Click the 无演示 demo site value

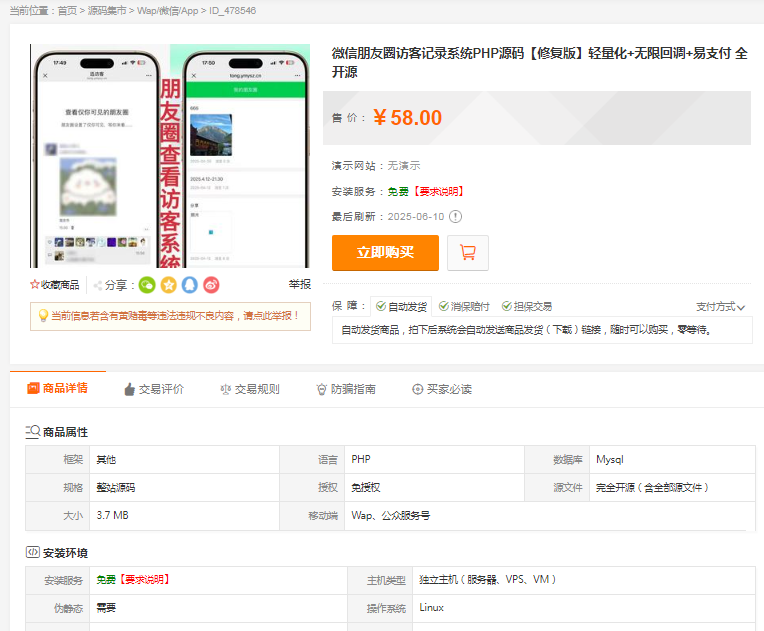pos(404,166)
